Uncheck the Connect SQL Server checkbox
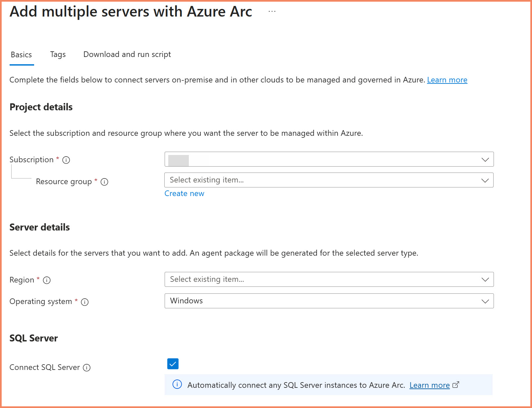The height and width of the screenshot is (408, 532). (173, 364)
